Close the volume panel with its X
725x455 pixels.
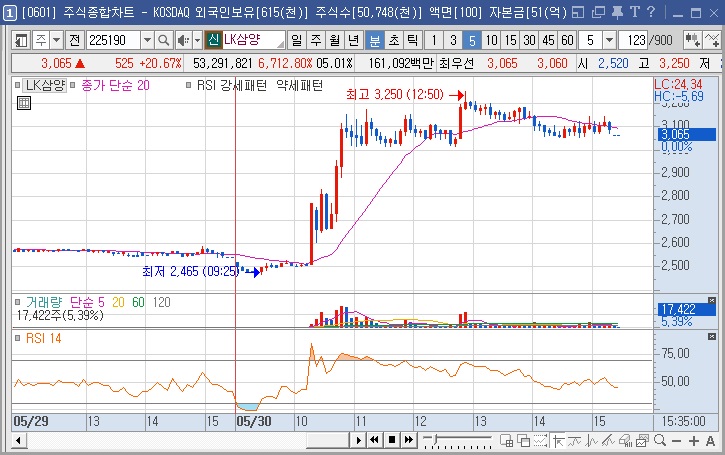(x=712, y=301)
